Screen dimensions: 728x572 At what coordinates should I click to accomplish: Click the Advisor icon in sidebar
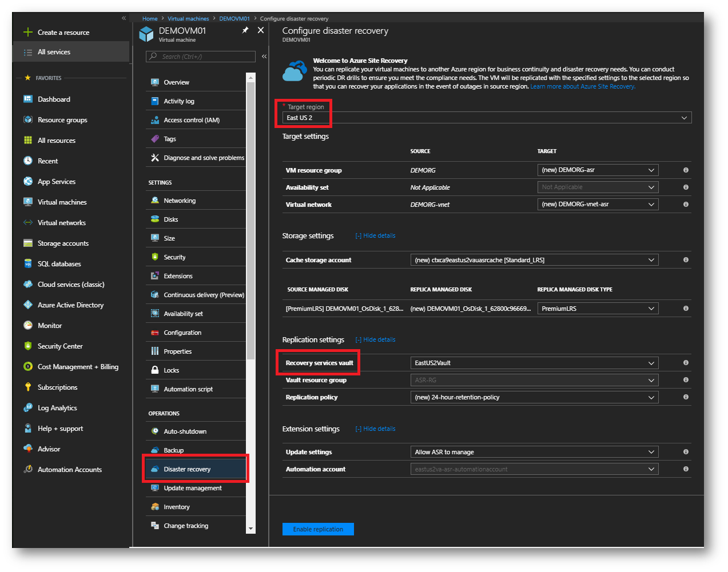(27, 449)
